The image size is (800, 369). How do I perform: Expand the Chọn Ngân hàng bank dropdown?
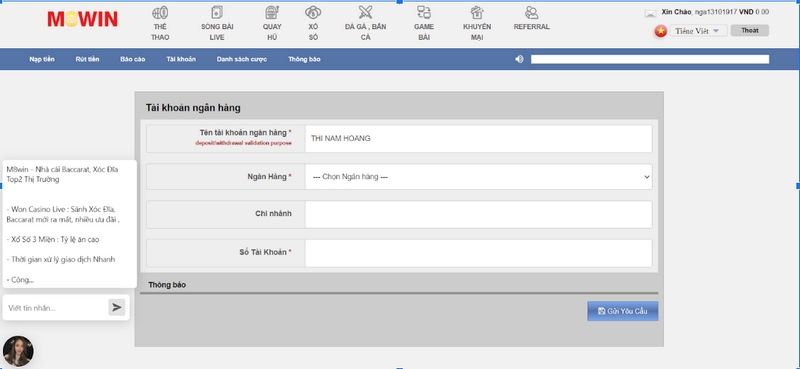(478, 177)
